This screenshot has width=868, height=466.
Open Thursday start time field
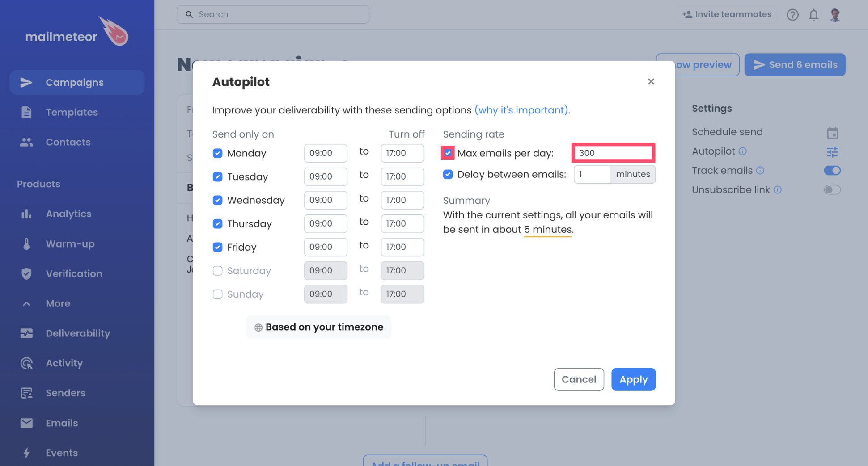point(326,223)
